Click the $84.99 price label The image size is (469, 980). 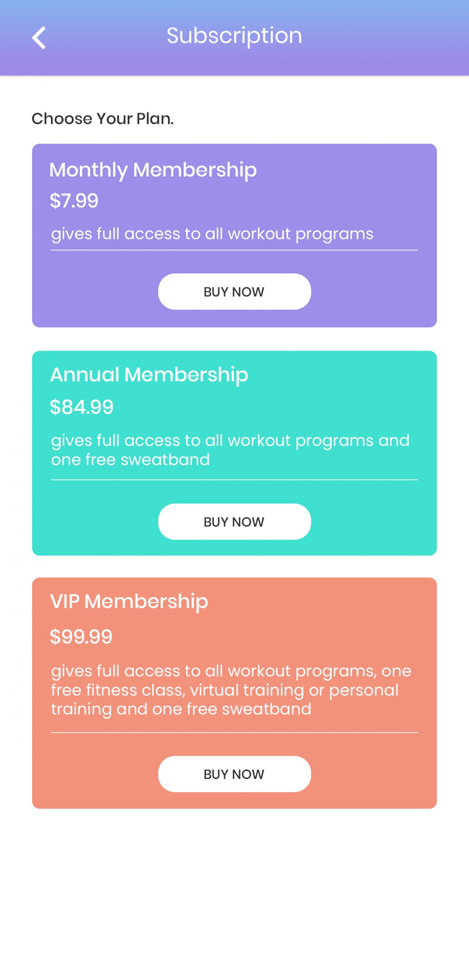coord(82,407)
